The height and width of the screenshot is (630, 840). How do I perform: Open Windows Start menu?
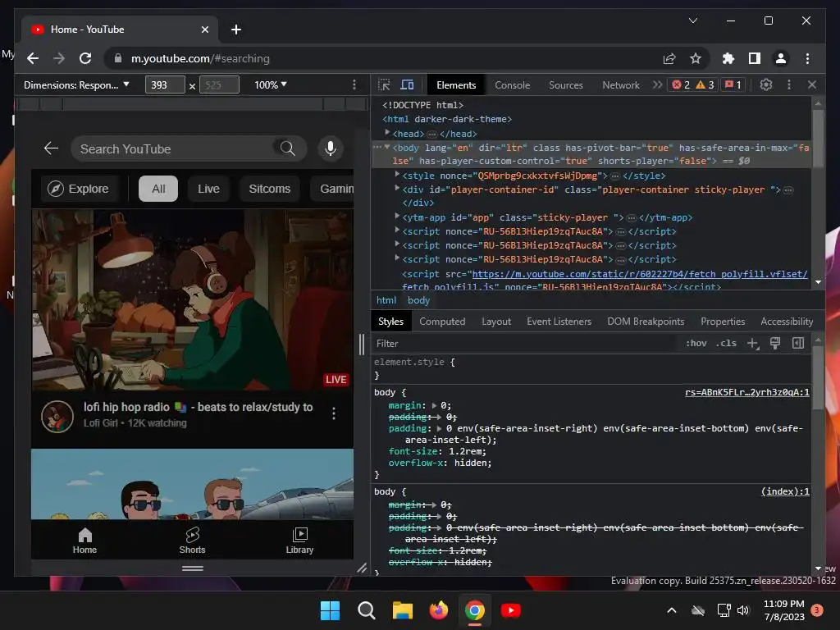(330, 610)
